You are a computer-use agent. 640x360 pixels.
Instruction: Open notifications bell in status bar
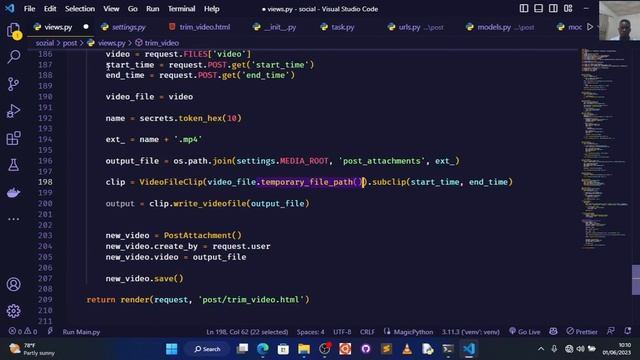[x=628, y=331]
